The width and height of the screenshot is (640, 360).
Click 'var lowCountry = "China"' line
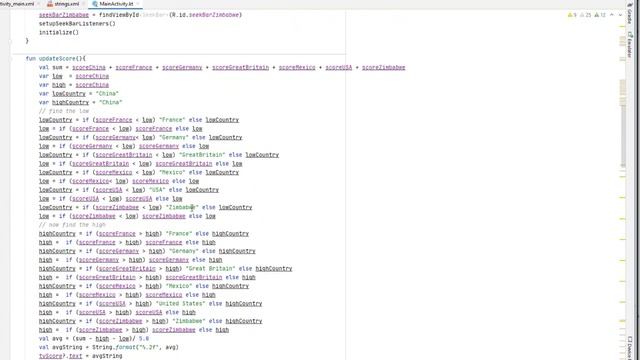(79, 94)
